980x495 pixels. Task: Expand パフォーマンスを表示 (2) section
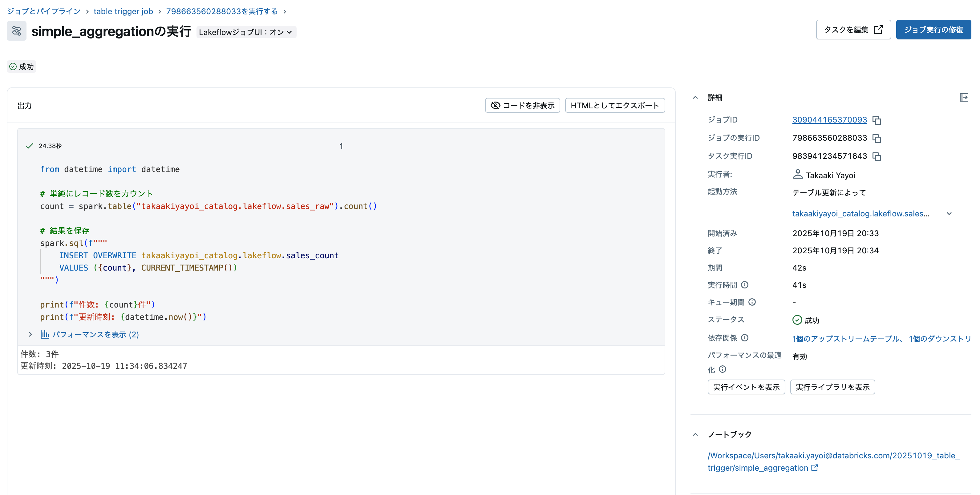(95, 334)
